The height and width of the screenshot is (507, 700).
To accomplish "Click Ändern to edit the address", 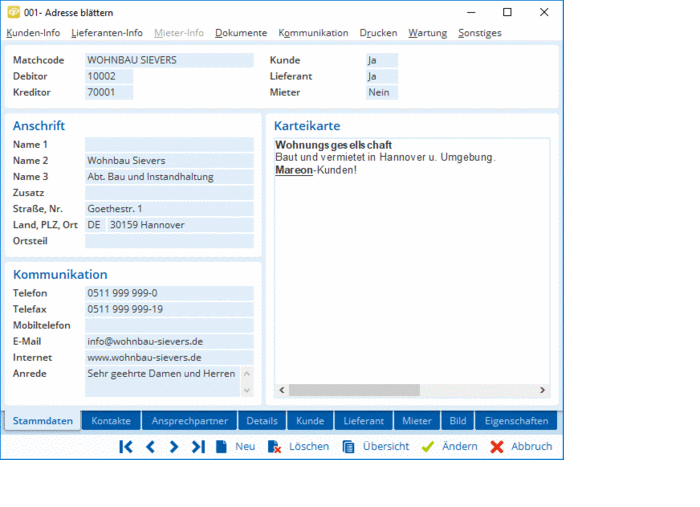I will (x=449, y=447).
